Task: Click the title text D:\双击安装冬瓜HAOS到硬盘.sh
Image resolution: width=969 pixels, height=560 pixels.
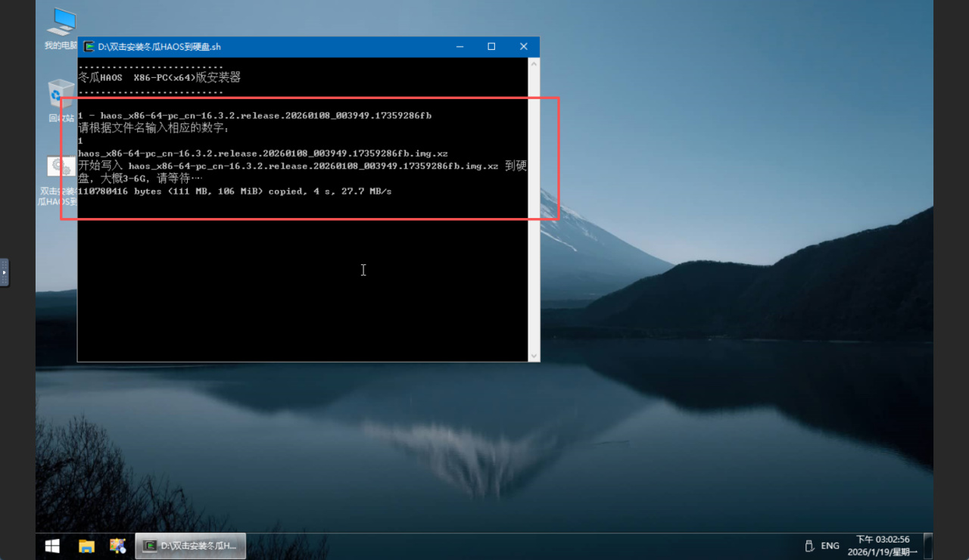Action: point(159,47)
